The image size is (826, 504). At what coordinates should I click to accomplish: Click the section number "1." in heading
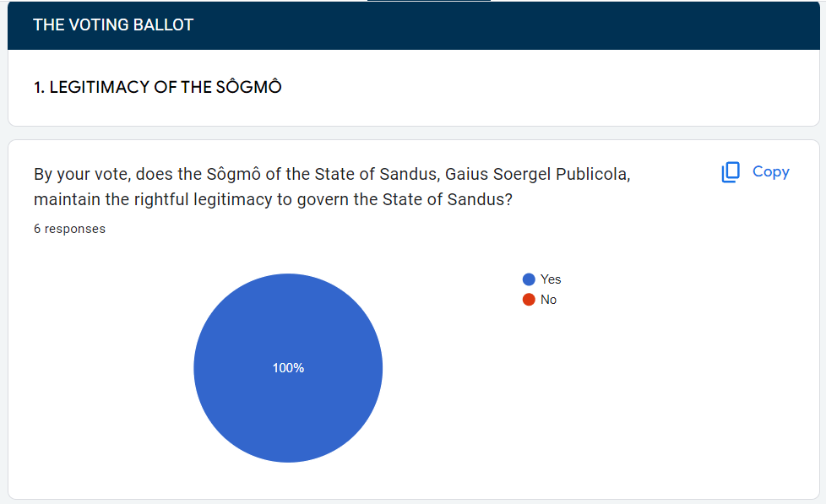pyautogui.click(x=39, y=88)
